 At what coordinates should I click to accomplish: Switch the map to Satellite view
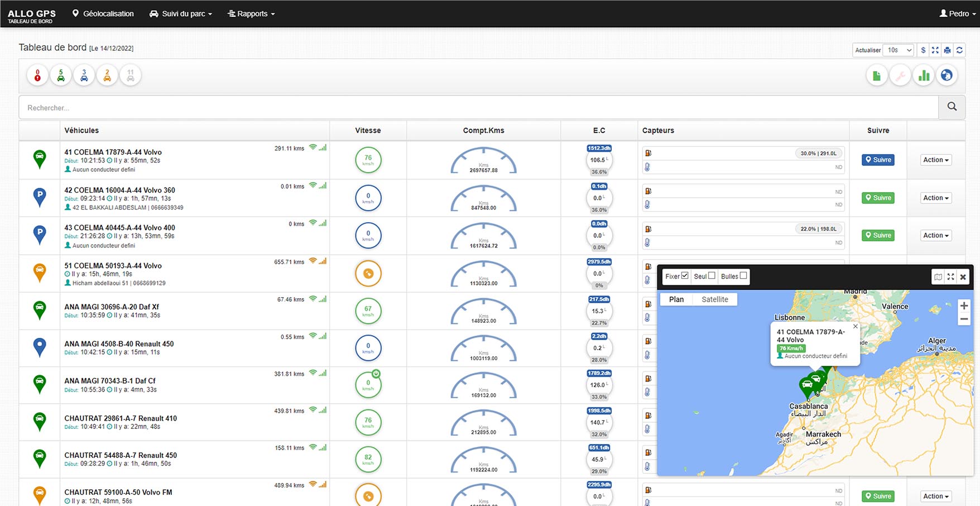click(x=714, y=299)
